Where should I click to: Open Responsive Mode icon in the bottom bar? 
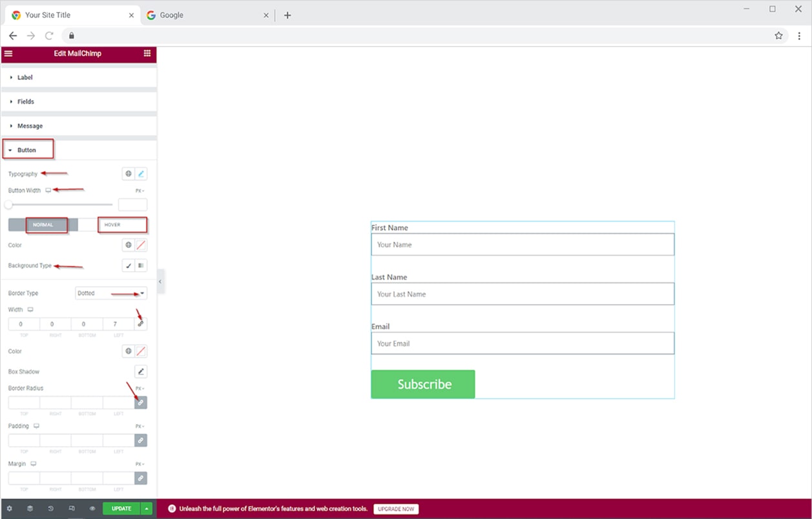point(72,509)
